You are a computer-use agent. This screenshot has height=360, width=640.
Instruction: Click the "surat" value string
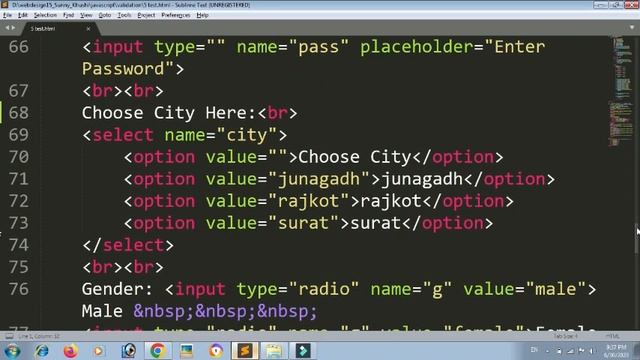303,223
